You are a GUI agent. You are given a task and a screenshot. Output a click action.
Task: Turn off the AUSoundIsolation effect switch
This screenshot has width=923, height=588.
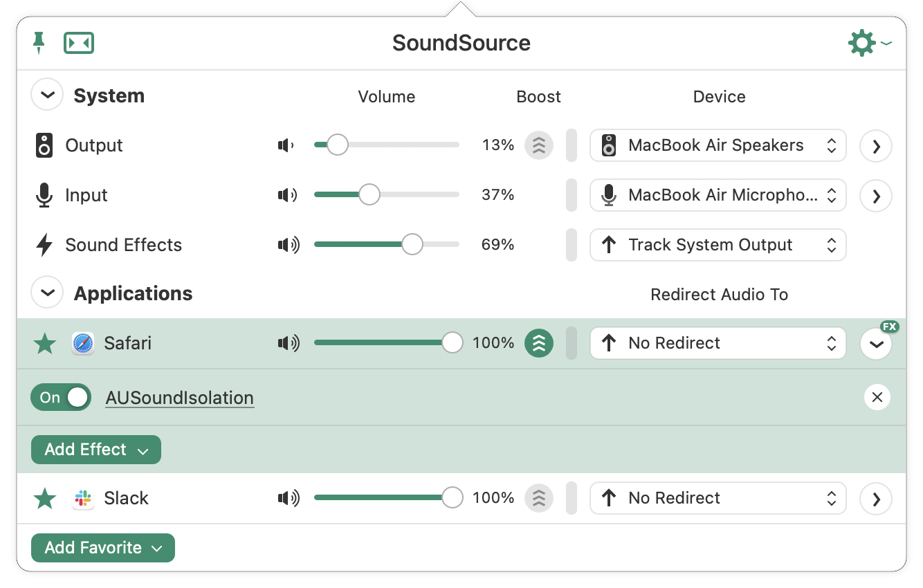pyautogui.click(x=61, y=398)
